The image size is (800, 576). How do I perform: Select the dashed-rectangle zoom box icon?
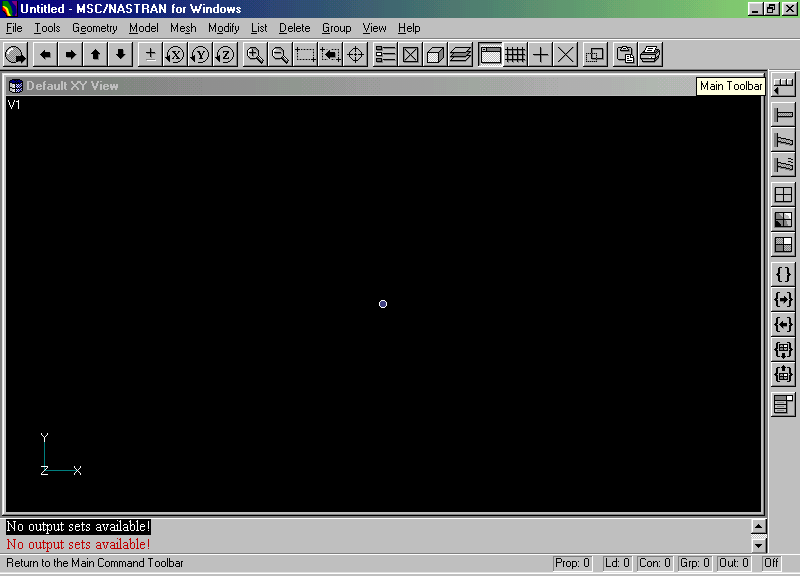click(305, 55)
